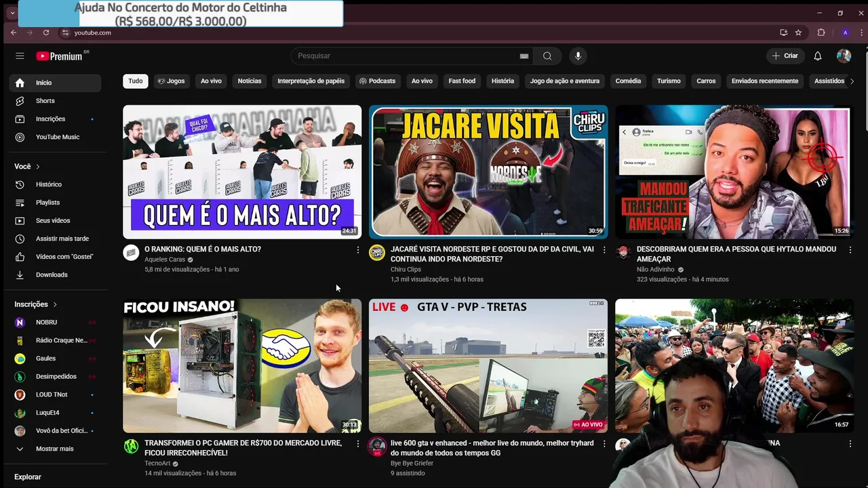Screen dimensions: 868x488
Task: Open Downloads in sidebar
Action: tap(56, 274)
